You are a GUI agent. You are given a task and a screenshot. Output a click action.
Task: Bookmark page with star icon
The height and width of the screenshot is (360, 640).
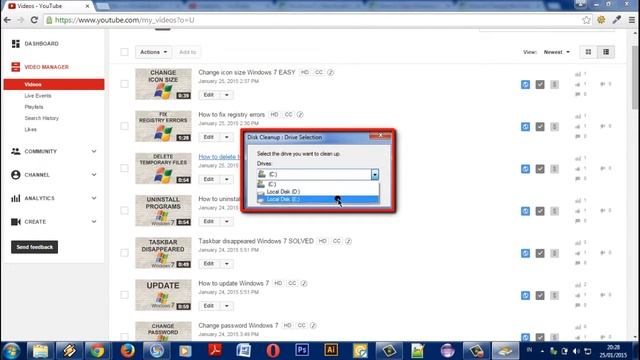(587, 20)
